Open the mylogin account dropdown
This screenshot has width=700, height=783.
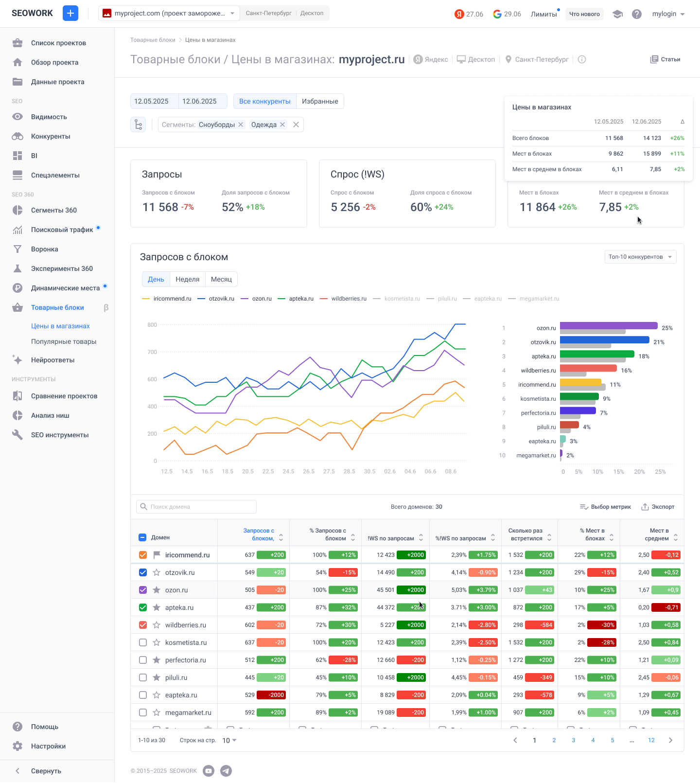pyautogui.click(x=668, y=14)
